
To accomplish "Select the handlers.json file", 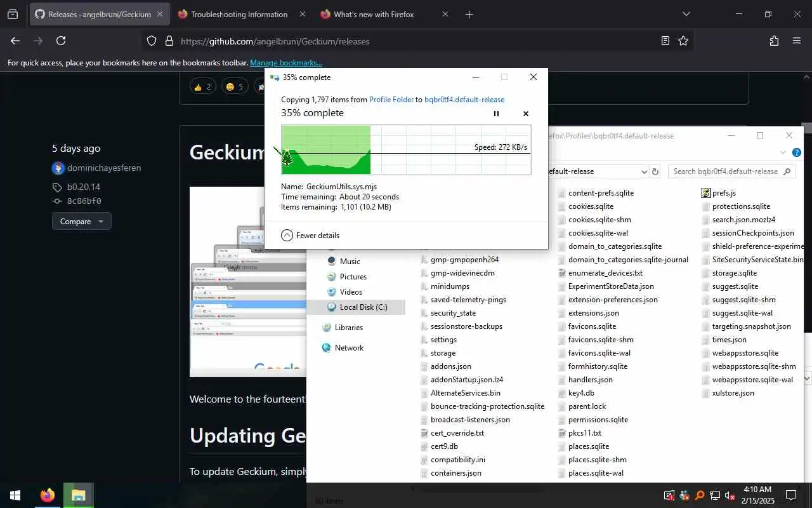I will (586, 380).
